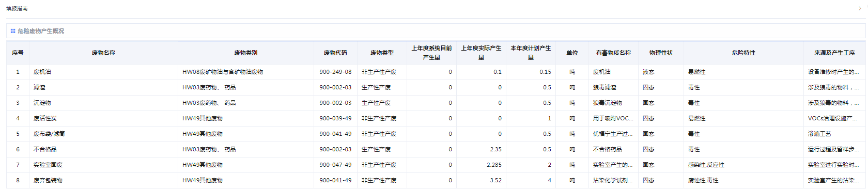Click the 沾染化学试剂... hazardous substance cell
Viewport: 868px width, 189px height.
[x=613, y=180]
